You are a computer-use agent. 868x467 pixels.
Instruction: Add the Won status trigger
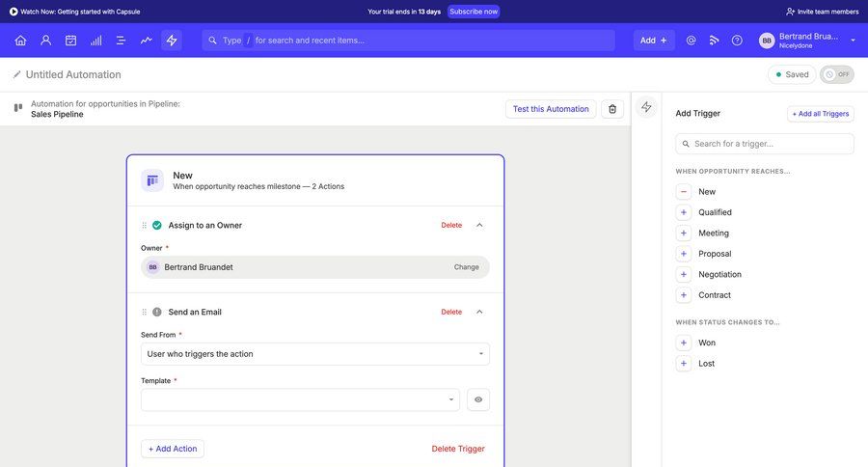point(684,343)
